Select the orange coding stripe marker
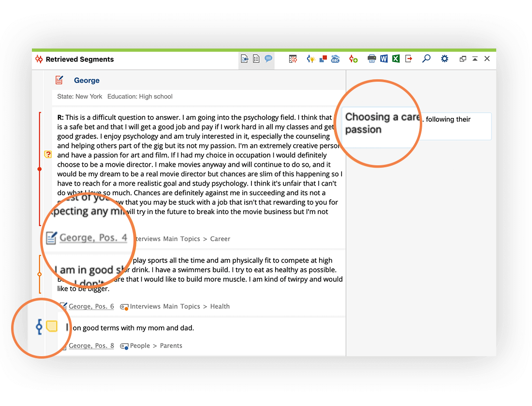532x406 pixels. [x=39, y=274]
